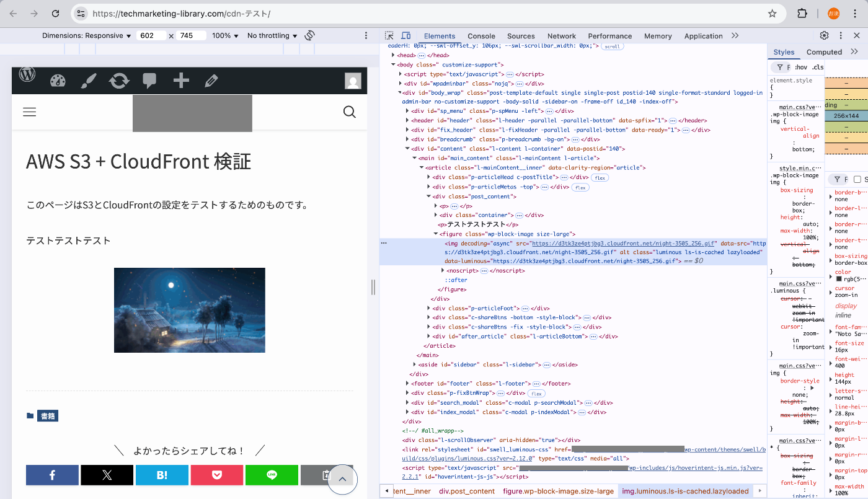
Task: Open the hamburger menu on the site header
Action: (x=29, y=112)
